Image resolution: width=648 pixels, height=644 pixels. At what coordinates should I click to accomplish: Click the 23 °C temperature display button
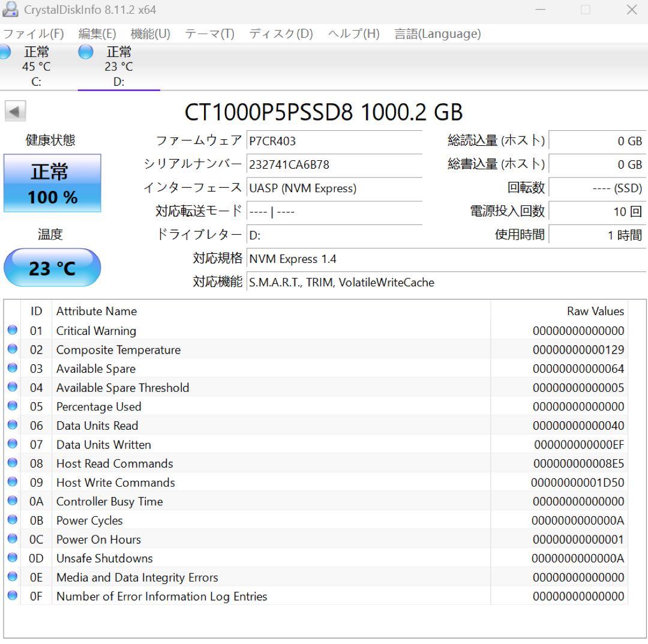pos(52,268)
